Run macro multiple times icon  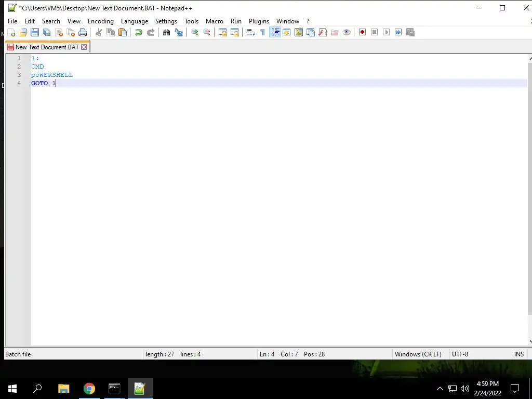398,32
